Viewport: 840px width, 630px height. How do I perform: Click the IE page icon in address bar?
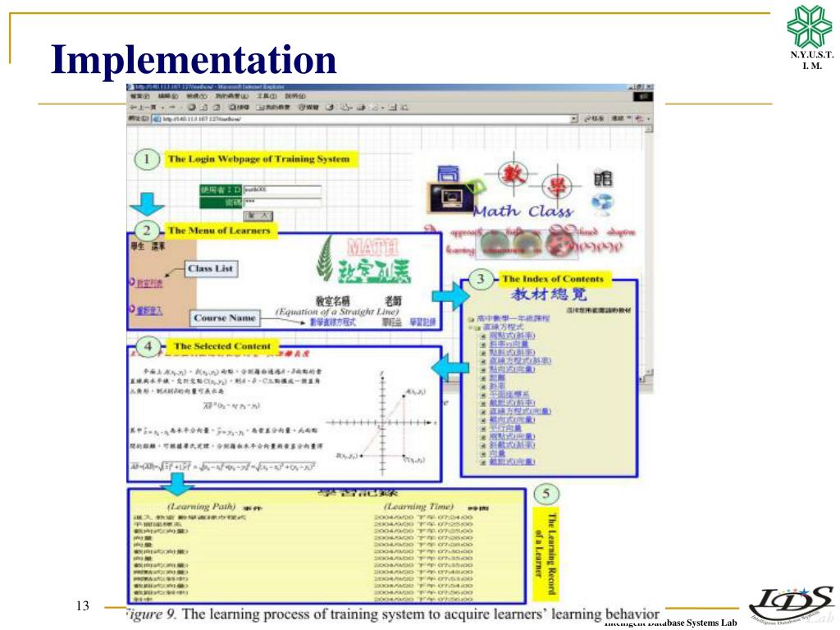157,118
